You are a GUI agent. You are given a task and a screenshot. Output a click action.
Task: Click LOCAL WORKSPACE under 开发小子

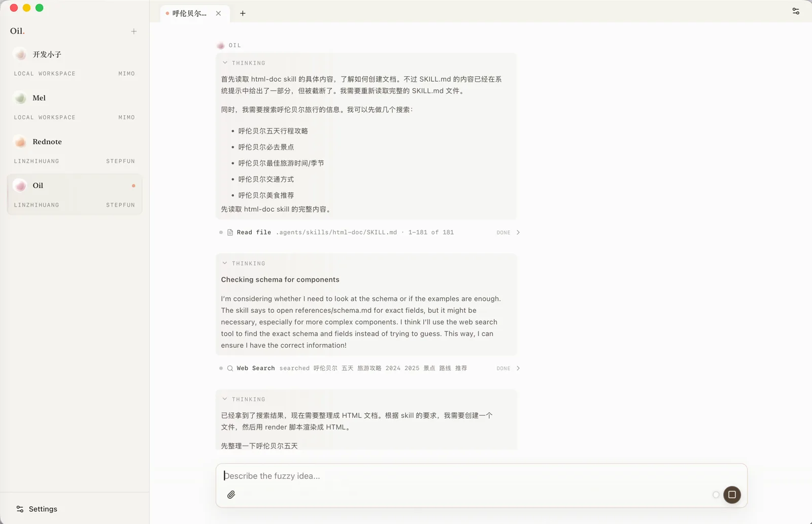click(x=45, y=74)
